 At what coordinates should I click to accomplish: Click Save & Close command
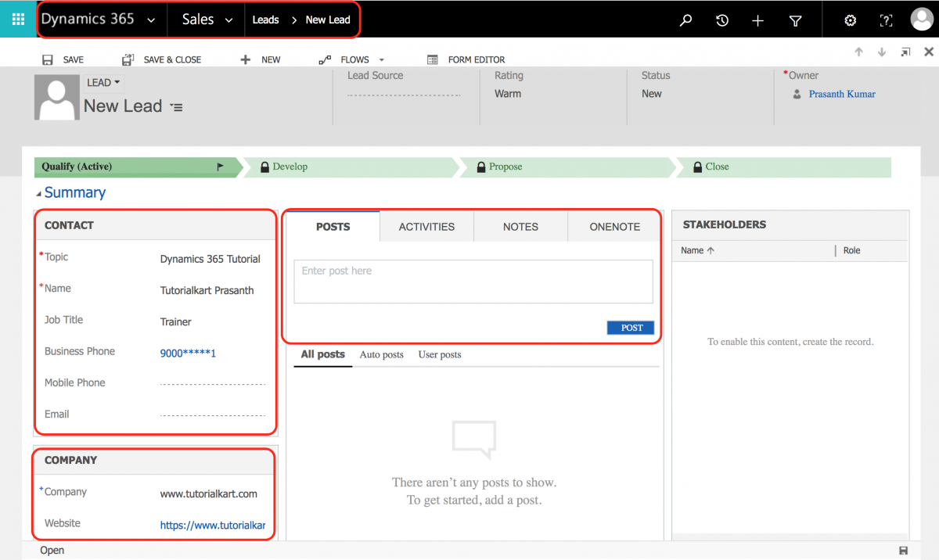tap(162, 59)
